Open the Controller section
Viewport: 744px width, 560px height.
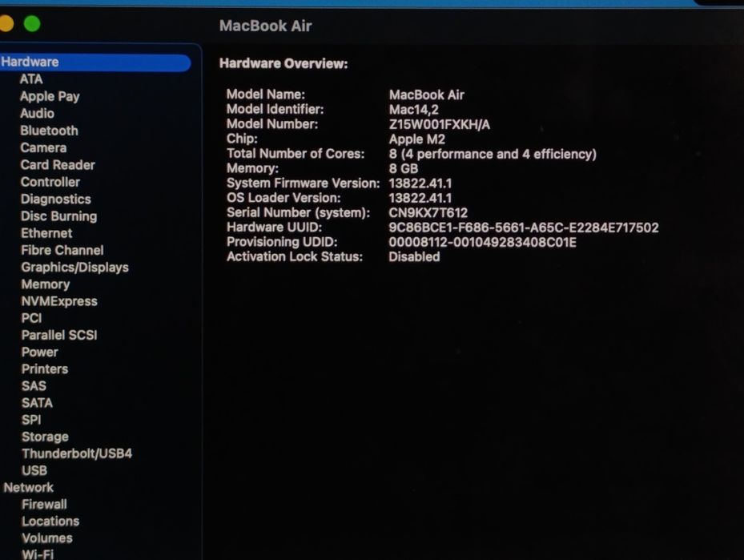click(x=50, y=182)
